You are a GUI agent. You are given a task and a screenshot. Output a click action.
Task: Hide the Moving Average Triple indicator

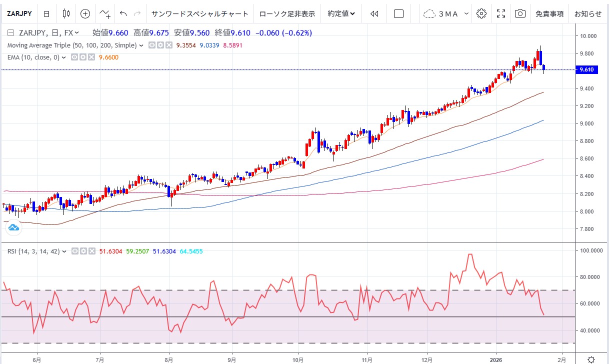pyautogui.click(x=151, y=45)
